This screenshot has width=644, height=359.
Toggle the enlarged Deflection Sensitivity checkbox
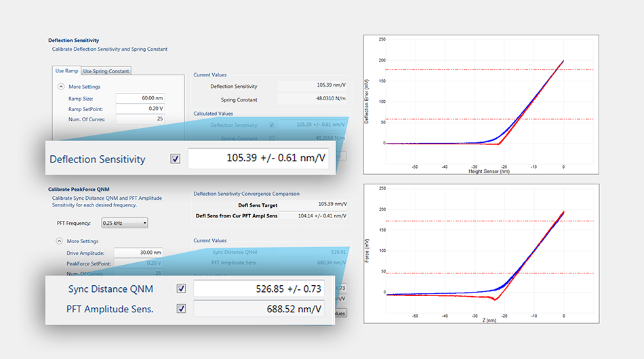click(x=176, y=159)
